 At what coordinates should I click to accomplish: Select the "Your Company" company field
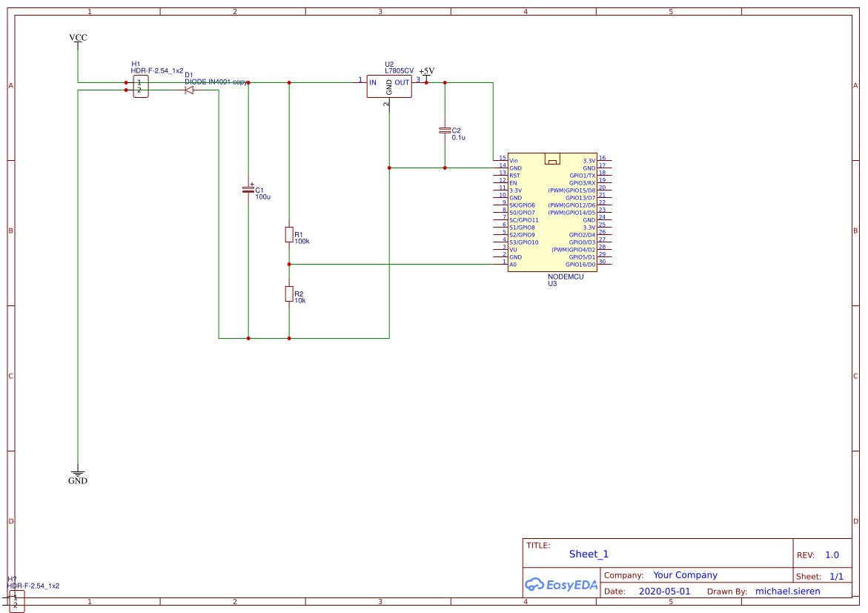(x=685, y=575)
